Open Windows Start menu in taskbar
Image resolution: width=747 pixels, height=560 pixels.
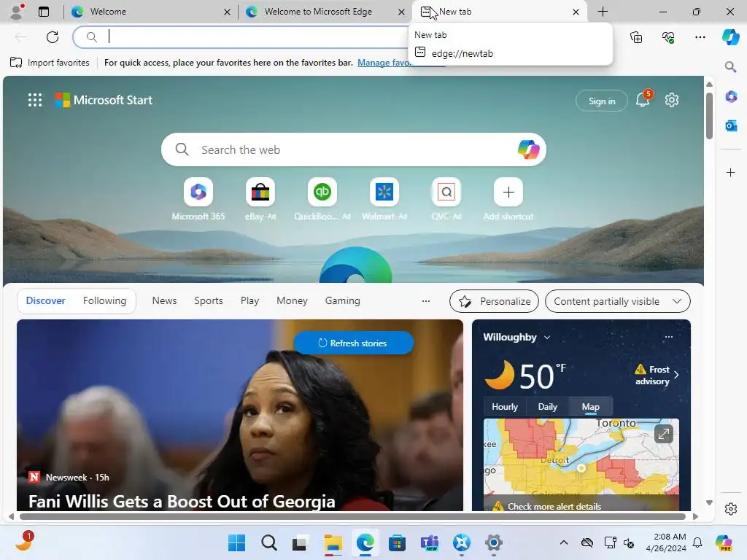[x=237, y=542]
